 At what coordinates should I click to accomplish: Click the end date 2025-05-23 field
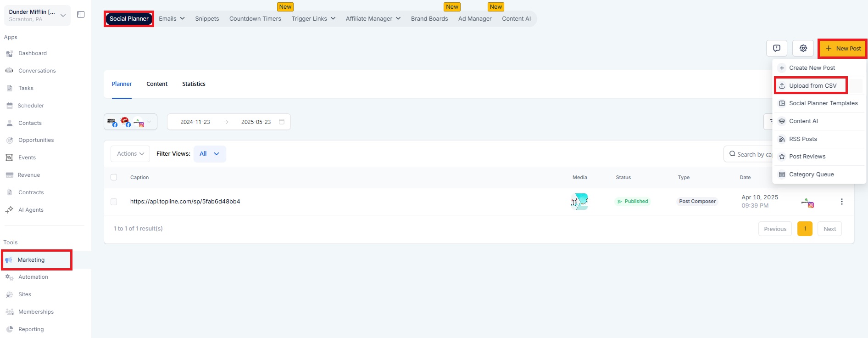(x=256, y=122)
